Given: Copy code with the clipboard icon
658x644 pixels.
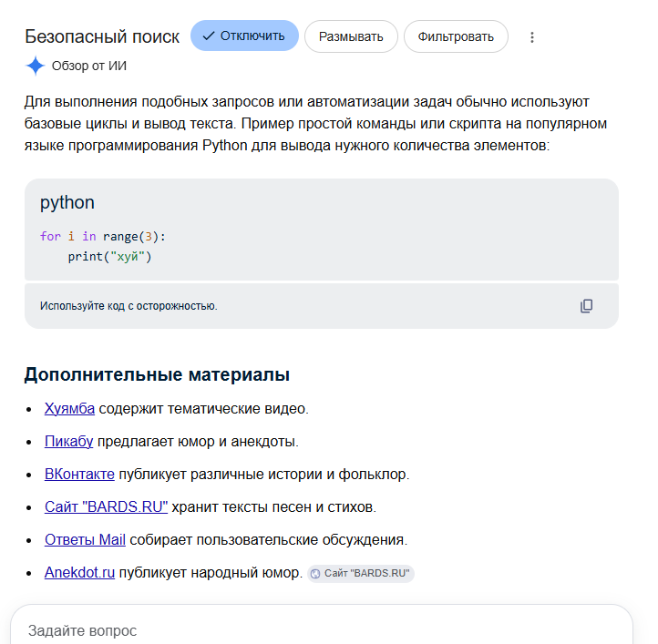Looking at the screenshot, I should [x=586, y=306].
